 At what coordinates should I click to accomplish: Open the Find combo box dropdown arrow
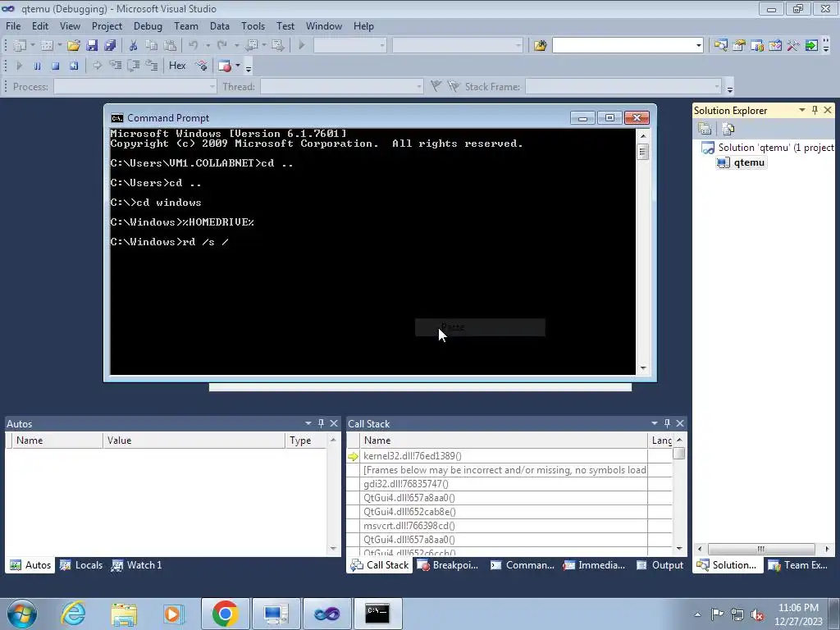tap(698, 46)
